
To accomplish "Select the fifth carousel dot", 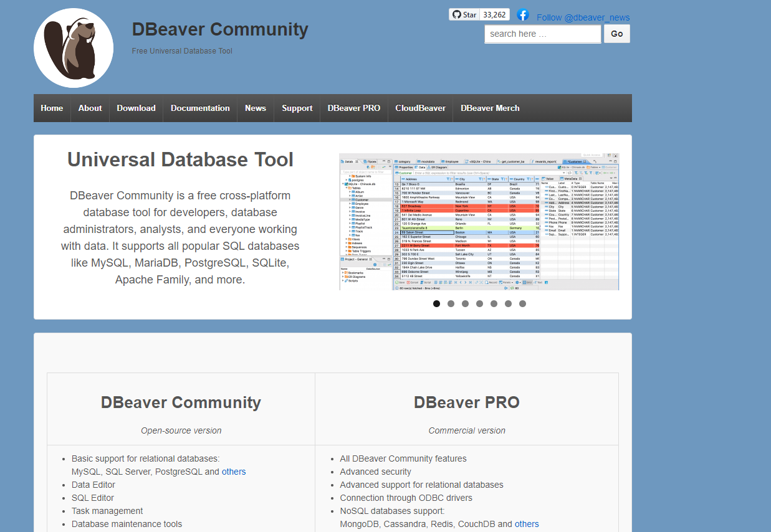I will point(494,304).
